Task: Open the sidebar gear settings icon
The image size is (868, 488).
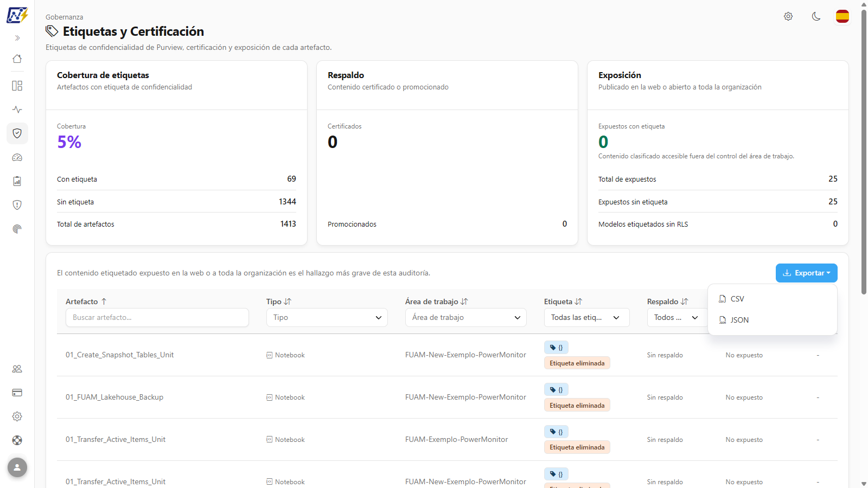Action: (x=17, y=416)
